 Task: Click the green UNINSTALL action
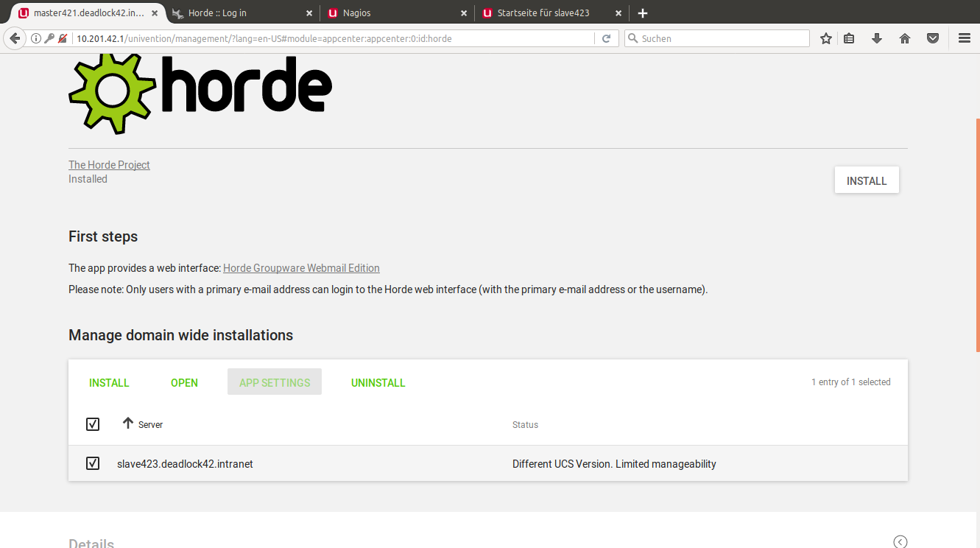coord(378,383)
